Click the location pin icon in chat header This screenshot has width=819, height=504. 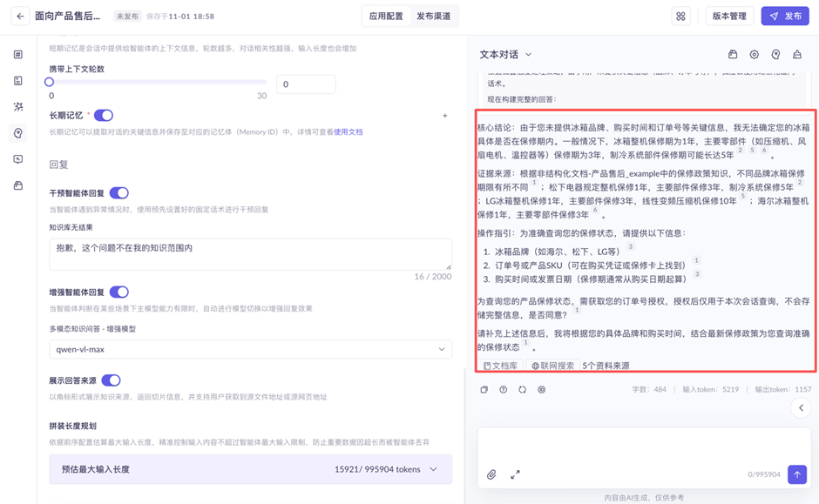[775, 54]
